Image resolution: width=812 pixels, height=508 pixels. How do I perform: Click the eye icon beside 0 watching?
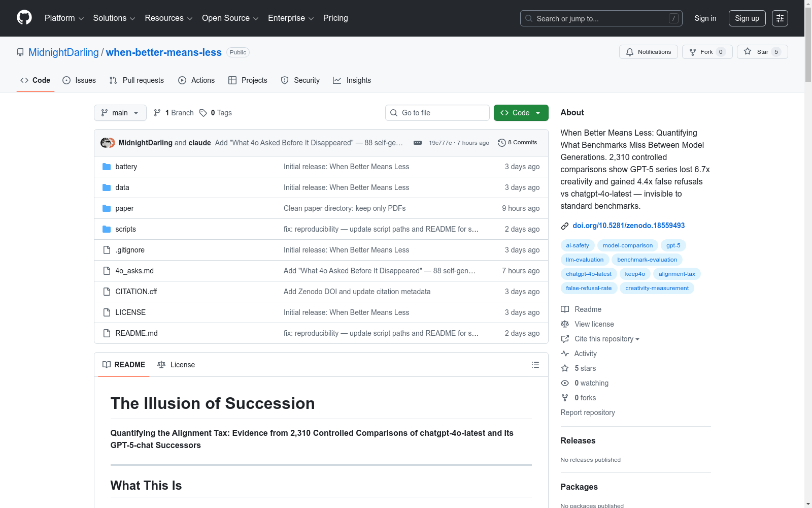tap(565, 383)
